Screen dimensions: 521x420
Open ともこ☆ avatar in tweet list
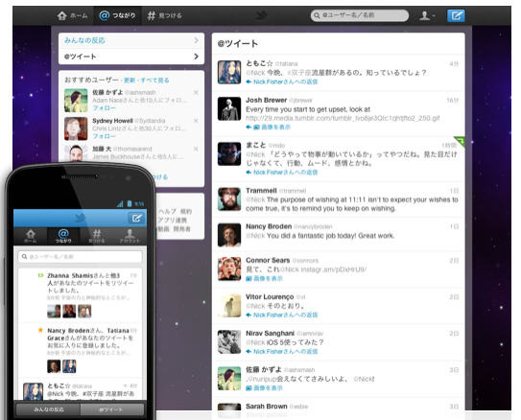coord(229,72)
